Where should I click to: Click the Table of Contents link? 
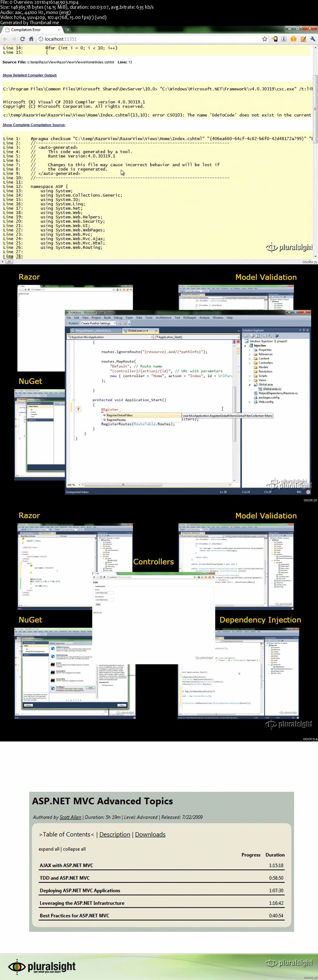[x=66, y=834]
